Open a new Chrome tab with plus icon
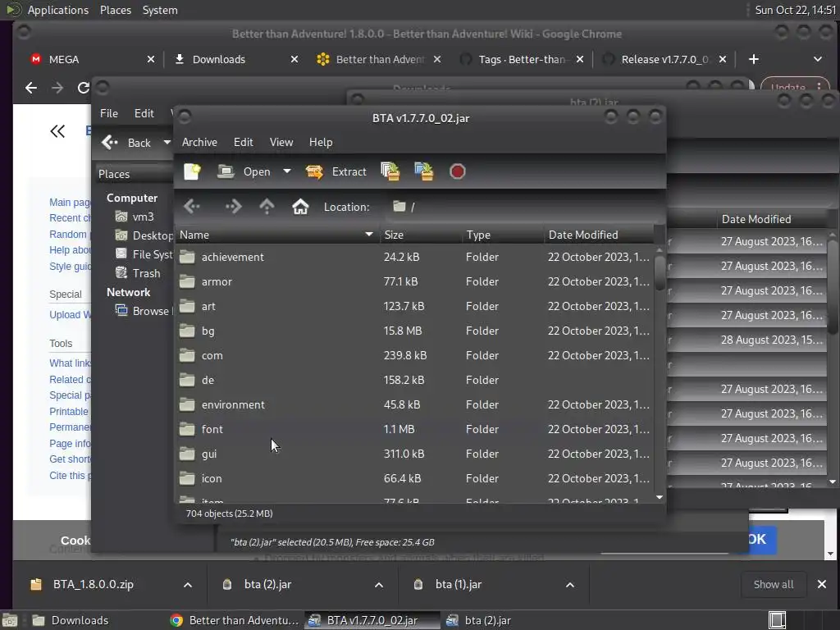 (754, 59)
